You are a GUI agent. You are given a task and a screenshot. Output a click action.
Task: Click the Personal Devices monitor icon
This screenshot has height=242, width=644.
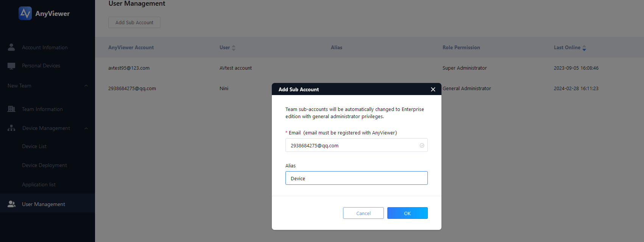coord(11,66)
